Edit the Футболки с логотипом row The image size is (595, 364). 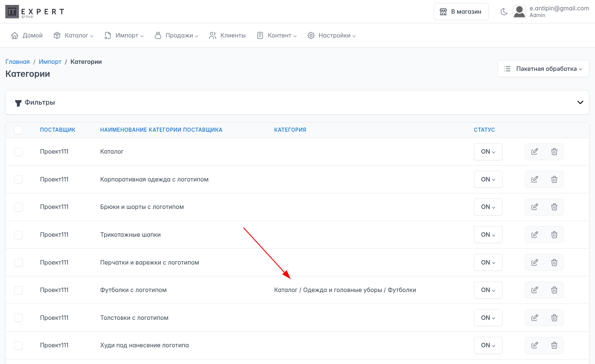click(x=534, y=290)
